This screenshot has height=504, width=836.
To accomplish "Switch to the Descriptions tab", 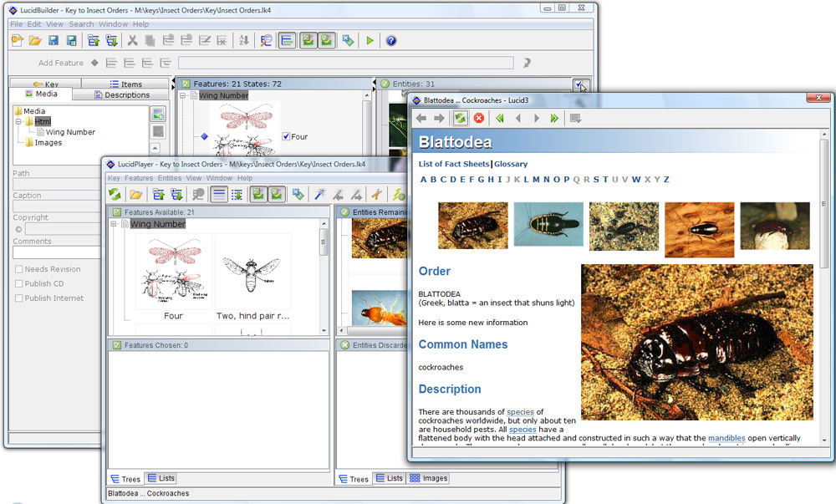I will pyautogui.click(x=121, y=94).
